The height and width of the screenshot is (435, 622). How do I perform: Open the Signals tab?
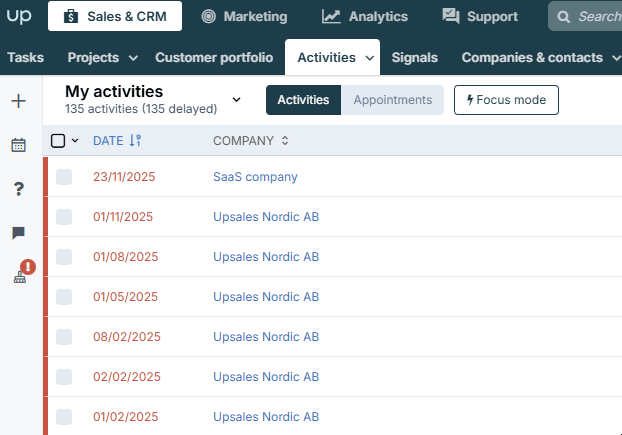[415, 57]
